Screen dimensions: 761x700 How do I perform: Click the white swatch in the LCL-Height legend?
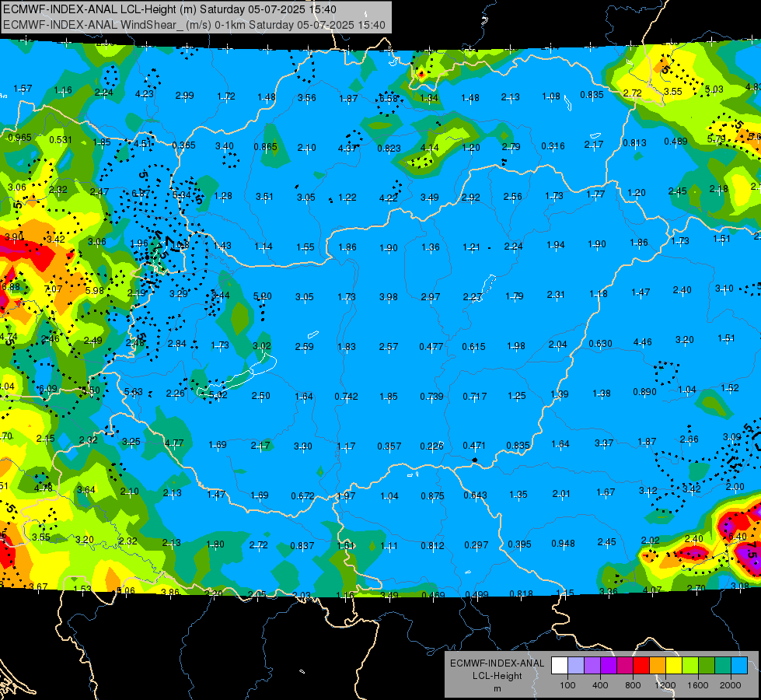(x=560, y=665)
